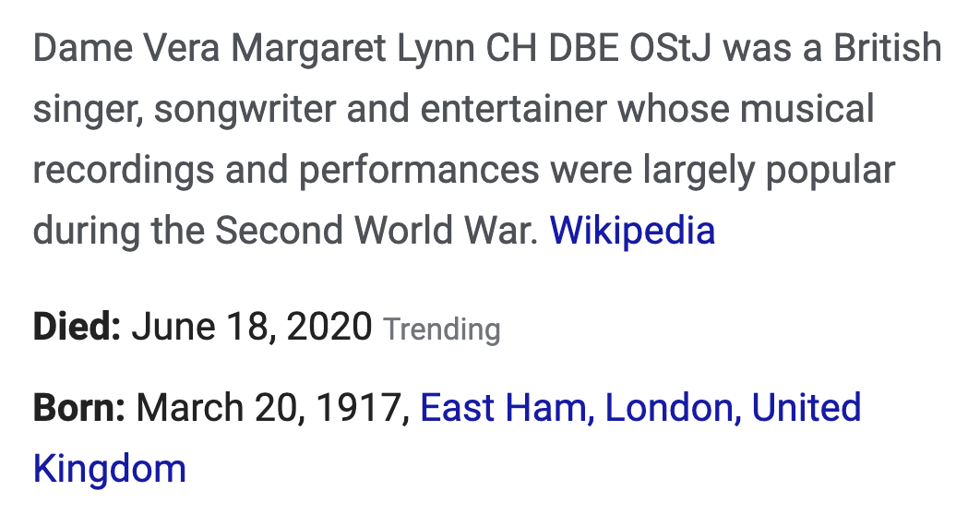Click United in the birthplace link

click(807, 408)
